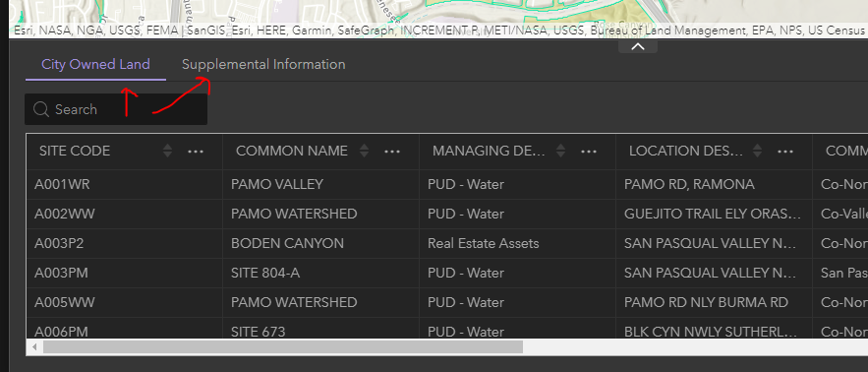Screen dimensions: 868x372
Task: Click the SITE 804-A cell
Action: click(321, 273)
